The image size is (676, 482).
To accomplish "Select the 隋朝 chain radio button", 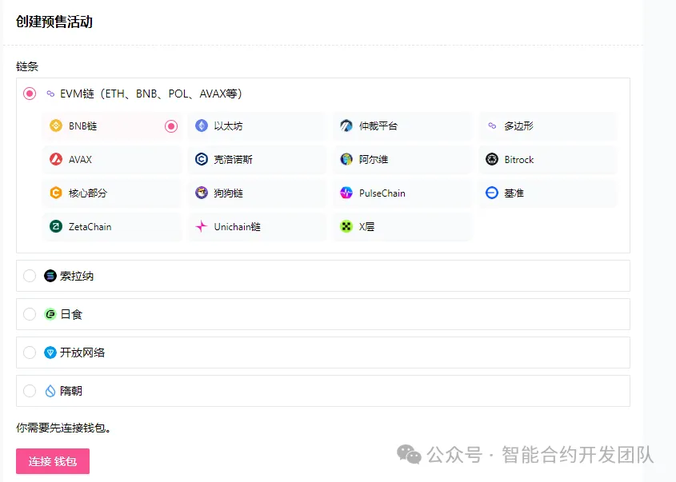I will 29,391.
